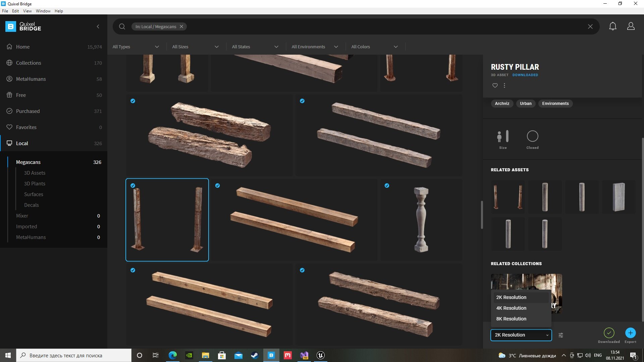Choose 8K Resolution from the list
The image size is (644, 362).
pos(521,319)
